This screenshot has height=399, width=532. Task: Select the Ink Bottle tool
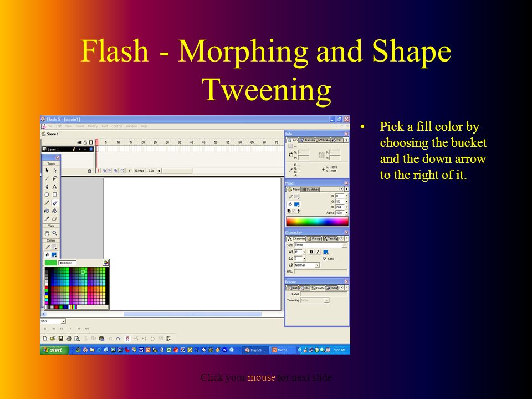click(47, 211)
